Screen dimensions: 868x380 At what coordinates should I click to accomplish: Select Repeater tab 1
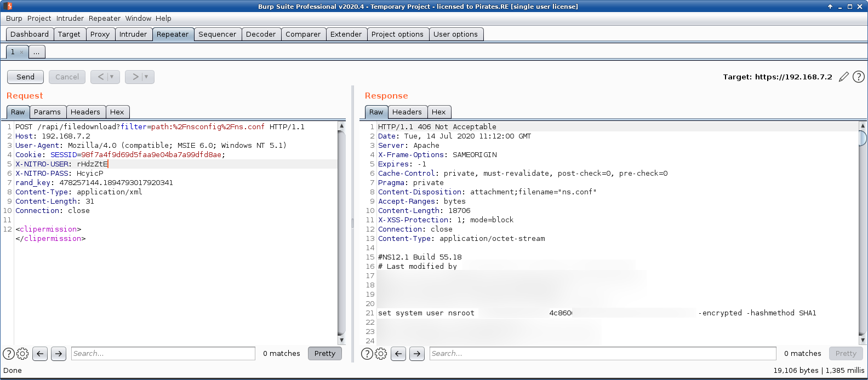[x=13, y=52]
